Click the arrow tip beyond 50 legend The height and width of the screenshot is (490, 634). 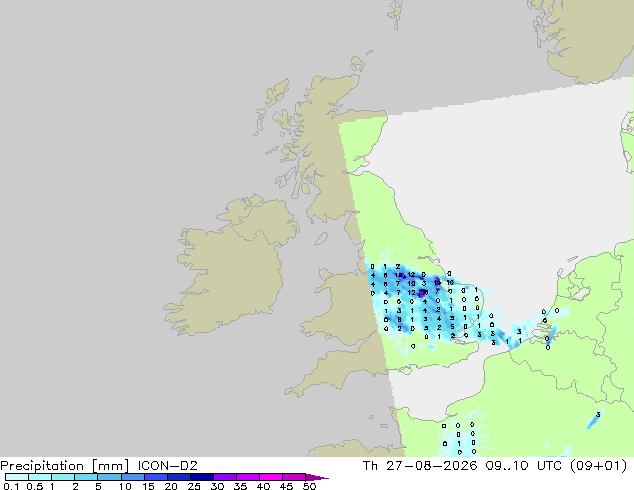pyautogui.click(x=317, y=477)
